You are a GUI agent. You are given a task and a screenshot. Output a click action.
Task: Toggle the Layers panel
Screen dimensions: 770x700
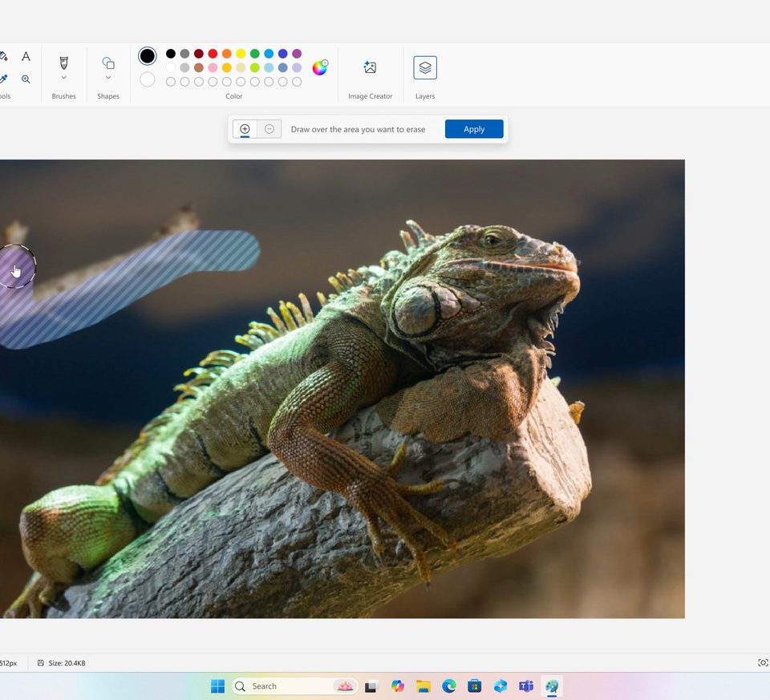425,68
